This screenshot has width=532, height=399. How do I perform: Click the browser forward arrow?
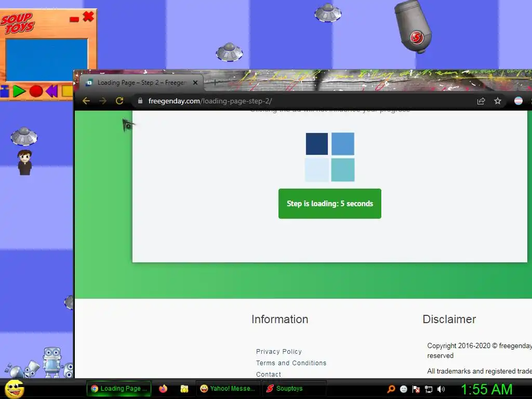pos(103,101)
